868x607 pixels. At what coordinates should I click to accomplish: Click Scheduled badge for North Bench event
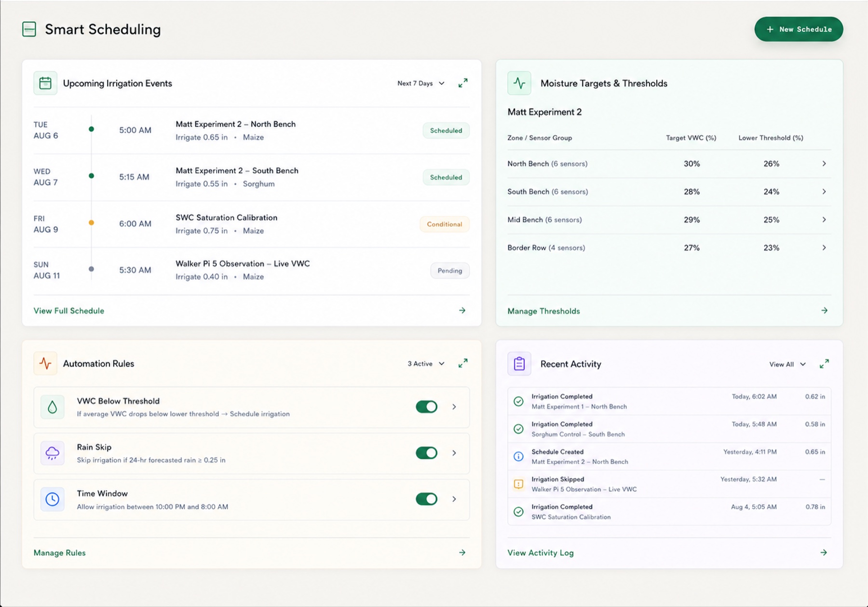coord(446,131)
